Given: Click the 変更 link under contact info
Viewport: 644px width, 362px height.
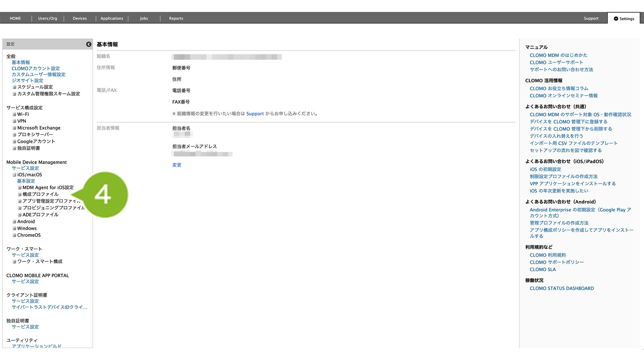Looking at the screenshot, I should point(177,165).
